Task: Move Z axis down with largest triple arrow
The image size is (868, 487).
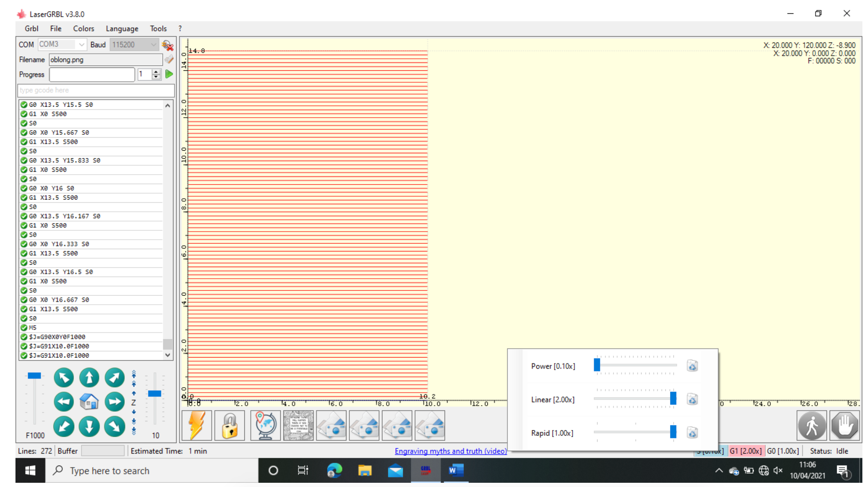Action: tap(134, 431)
